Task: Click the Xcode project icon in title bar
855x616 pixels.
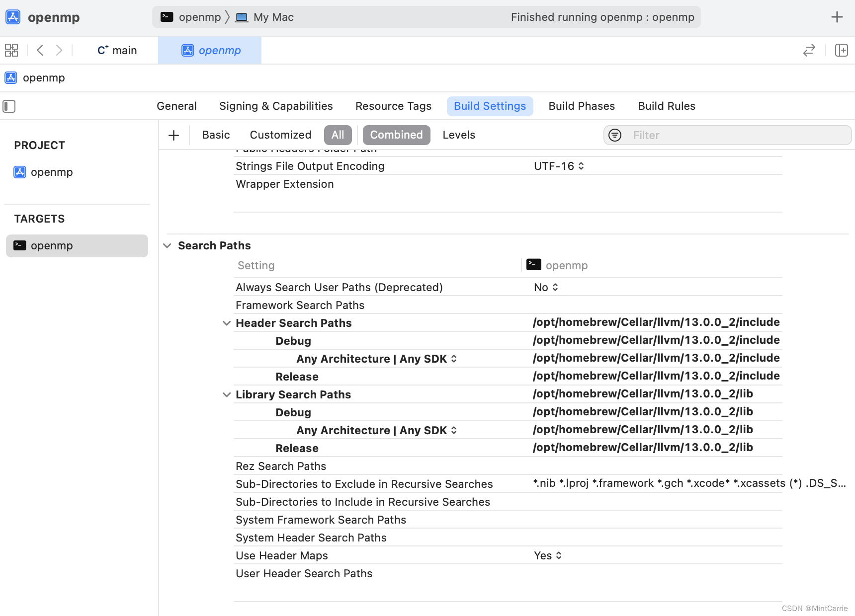Action: (13, 17)
